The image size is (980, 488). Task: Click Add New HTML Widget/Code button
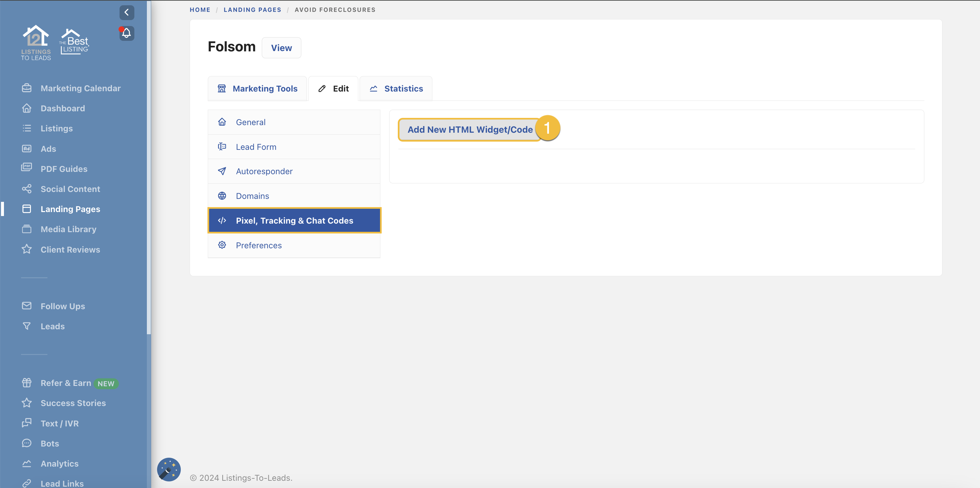(470, 130)
